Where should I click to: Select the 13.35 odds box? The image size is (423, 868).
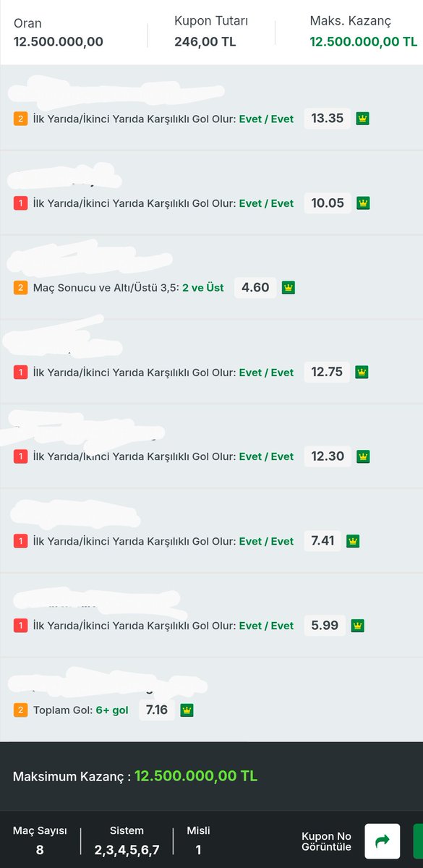pos(327,118)
